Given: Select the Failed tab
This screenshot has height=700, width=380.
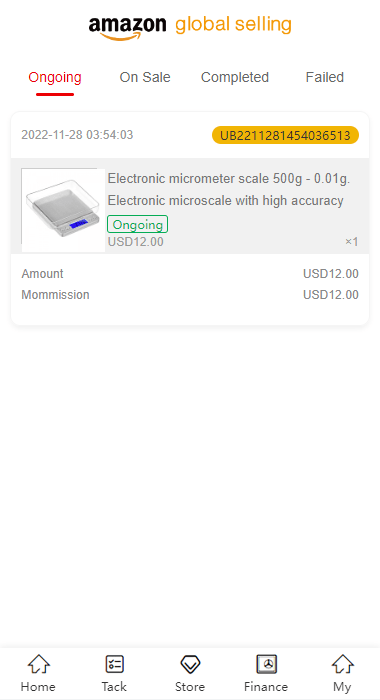Looking at the screenshot, I should click(325, 77).
